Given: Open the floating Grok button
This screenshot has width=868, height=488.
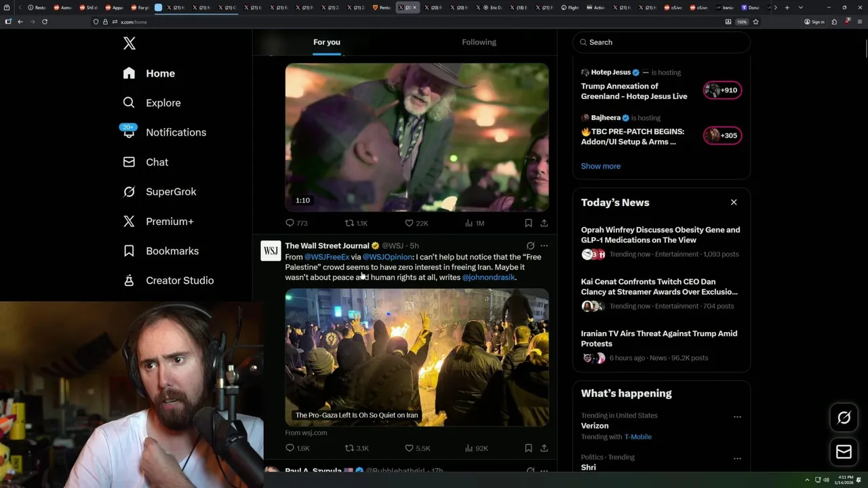Looking at the screenshot, I should [x=844, y=418].
